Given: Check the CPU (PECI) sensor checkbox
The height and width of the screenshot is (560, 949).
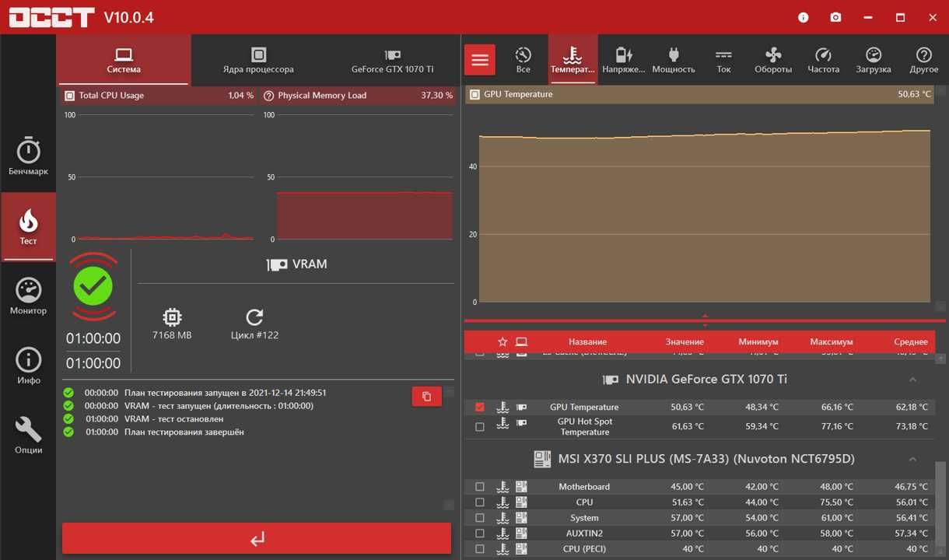Looking at the screenshot, I should (480, 549).
